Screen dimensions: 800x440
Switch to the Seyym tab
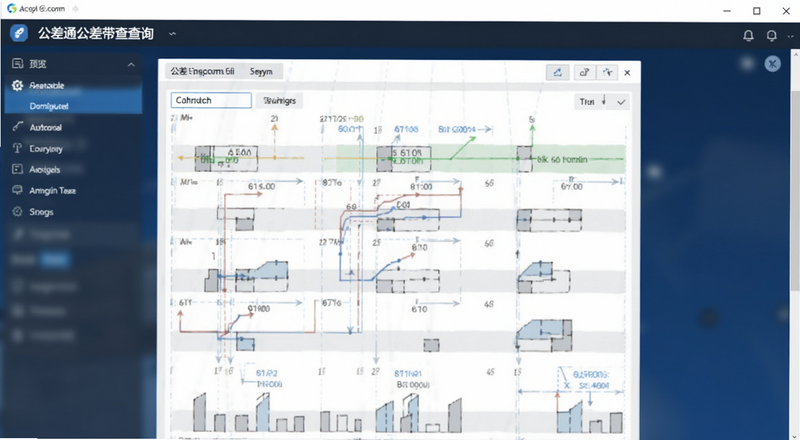pyautogui.click(x=261, y=71)
